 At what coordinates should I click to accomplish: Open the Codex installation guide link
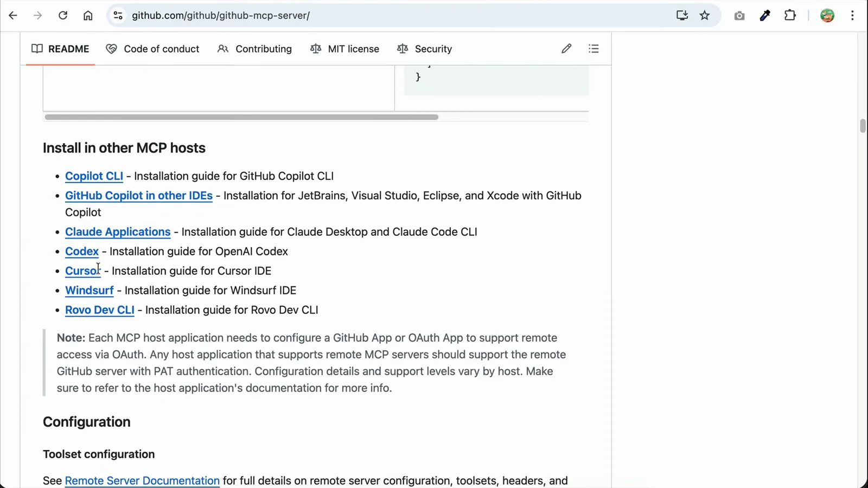[82, 252]
